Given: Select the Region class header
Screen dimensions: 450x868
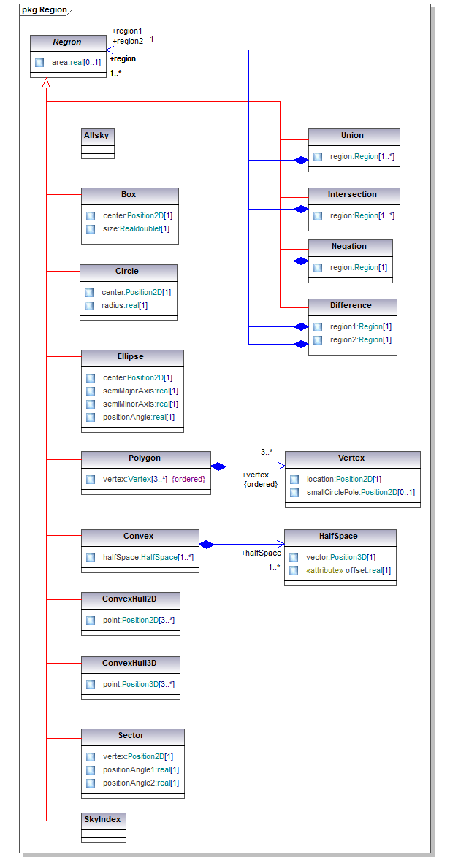Looking at the screenshot, I should 67,42.
